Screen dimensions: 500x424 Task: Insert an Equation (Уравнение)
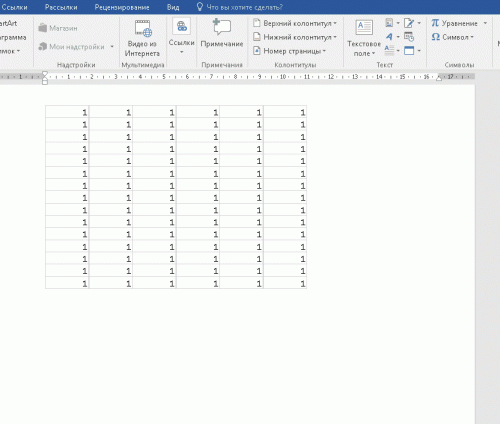click(455, 23)
